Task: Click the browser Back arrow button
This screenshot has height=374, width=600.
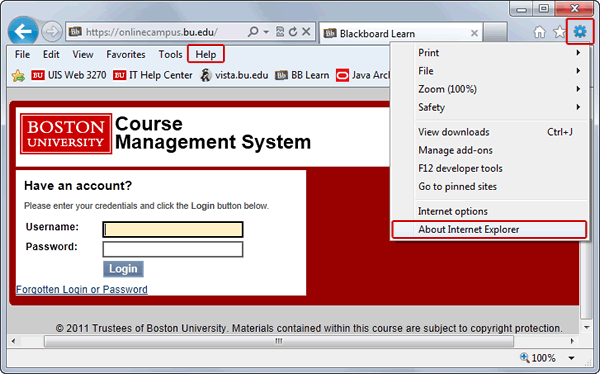Action: [23, 31]
